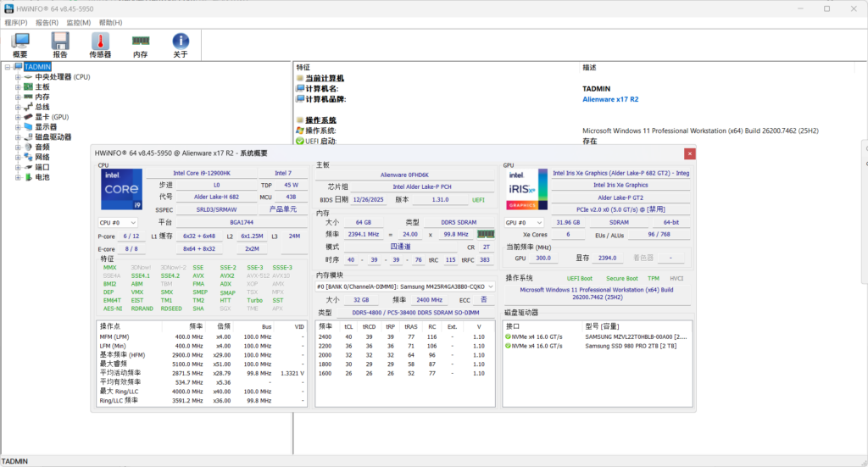Screen dimensions: 868x467
Task: Click the 四通道 memory mode link
Action: [400, 247]
